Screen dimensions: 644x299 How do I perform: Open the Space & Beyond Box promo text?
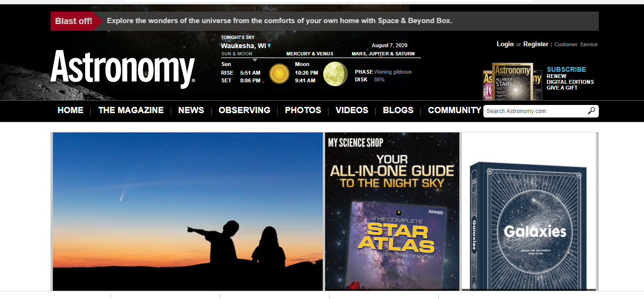[x=279, y=21]
